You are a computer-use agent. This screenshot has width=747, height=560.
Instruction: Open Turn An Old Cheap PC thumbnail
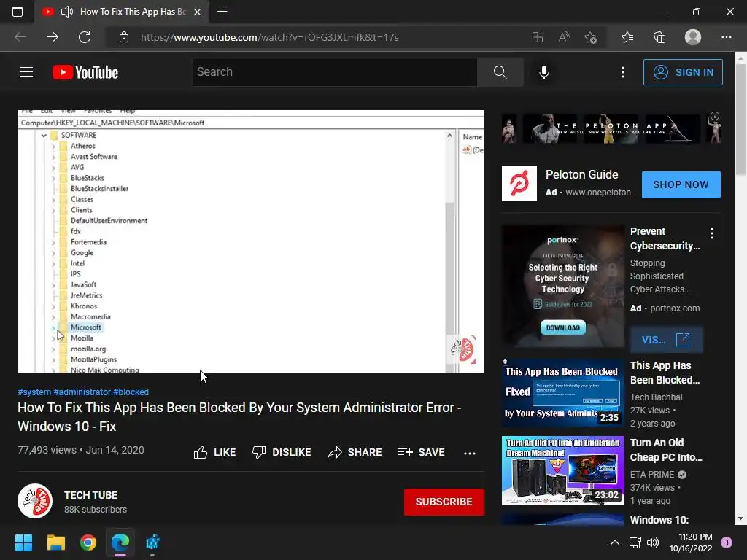point(562,470)
